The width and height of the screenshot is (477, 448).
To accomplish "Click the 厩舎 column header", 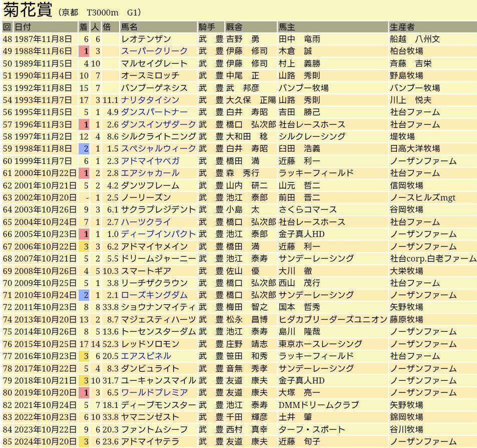I will pyautogui.click(x=234, y=27).
